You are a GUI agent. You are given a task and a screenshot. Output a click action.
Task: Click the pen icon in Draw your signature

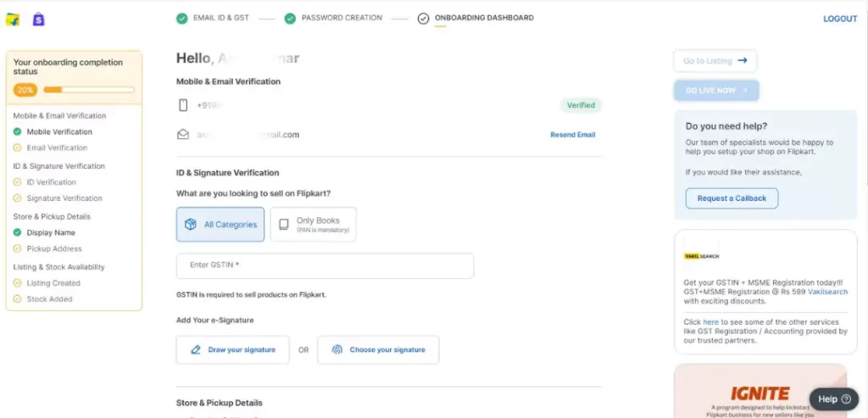[196, 350]
